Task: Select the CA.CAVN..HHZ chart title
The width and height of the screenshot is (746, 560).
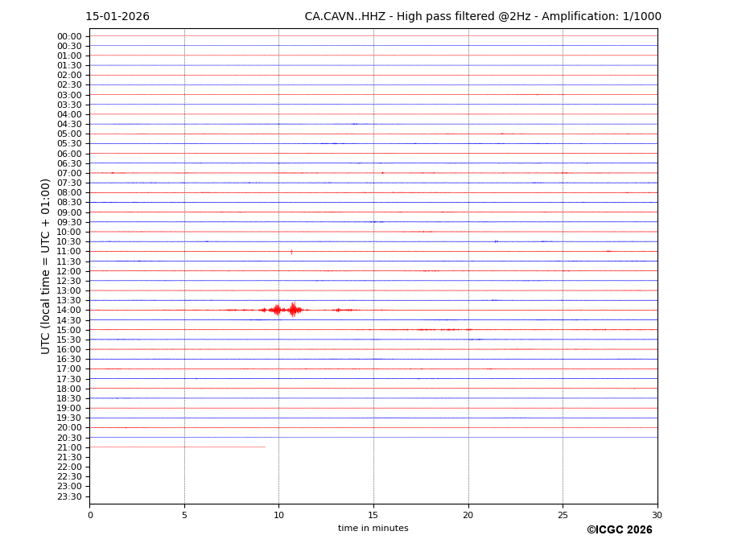Action: tap(482, 17)
